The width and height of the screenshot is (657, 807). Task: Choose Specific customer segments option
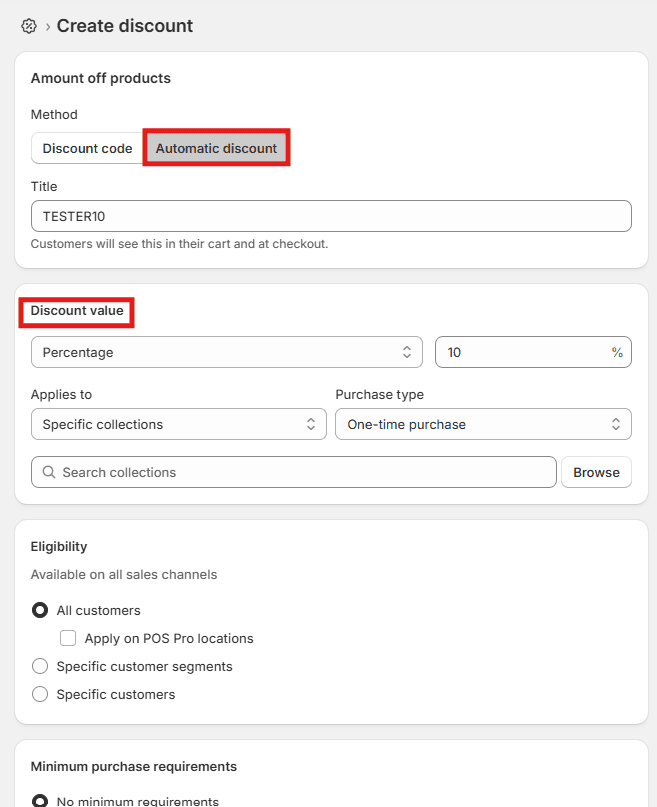40,666
